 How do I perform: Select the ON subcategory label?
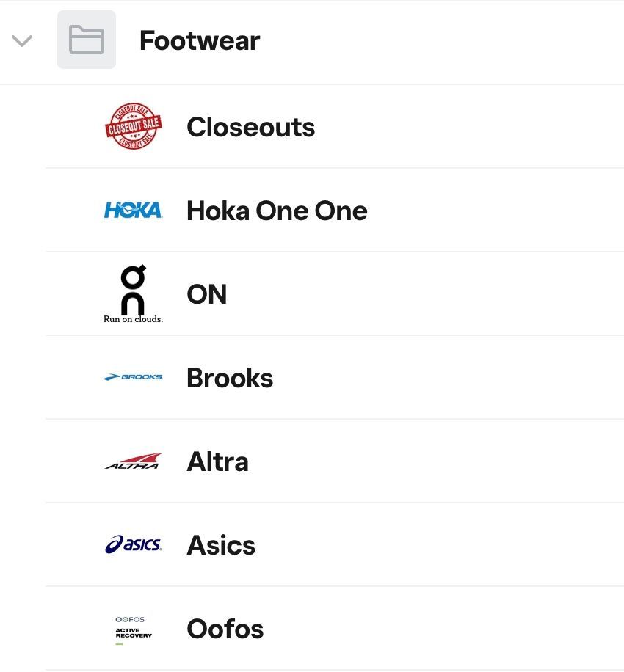[206, 295]
